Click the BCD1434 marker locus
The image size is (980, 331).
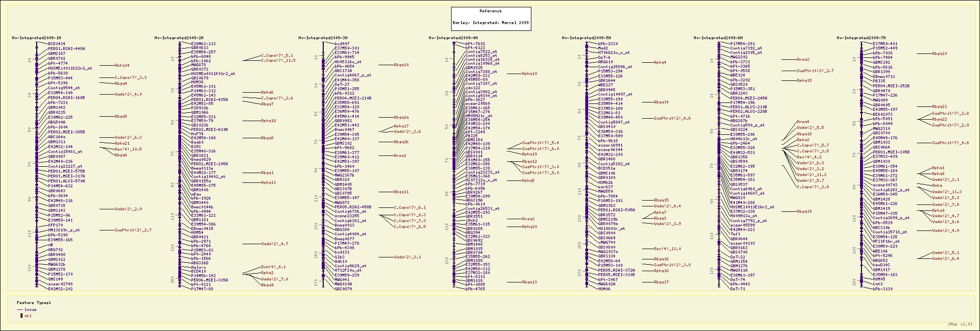56,44
